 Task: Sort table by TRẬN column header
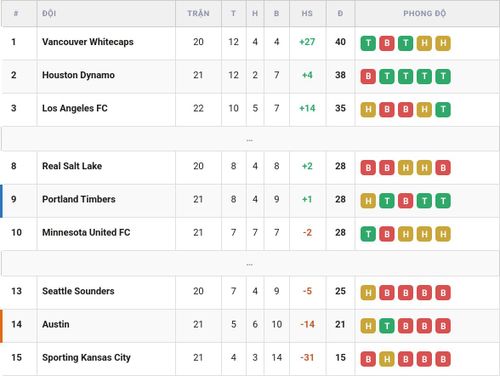click(x=198, y=13)
